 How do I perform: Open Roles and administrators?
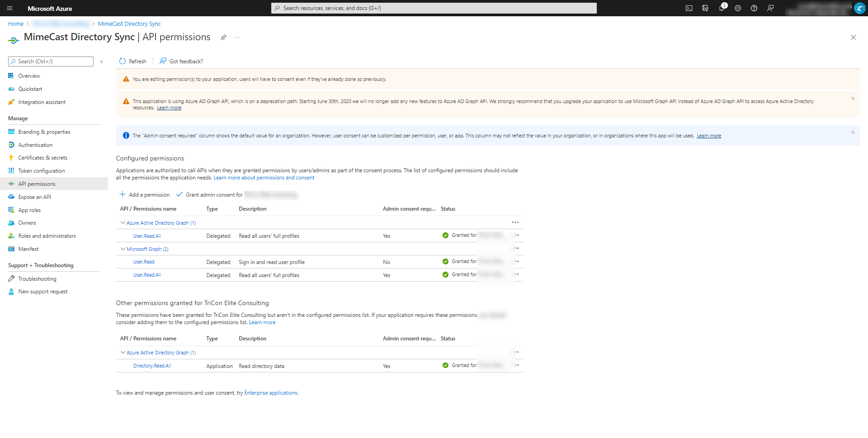(x=47, y=236)
